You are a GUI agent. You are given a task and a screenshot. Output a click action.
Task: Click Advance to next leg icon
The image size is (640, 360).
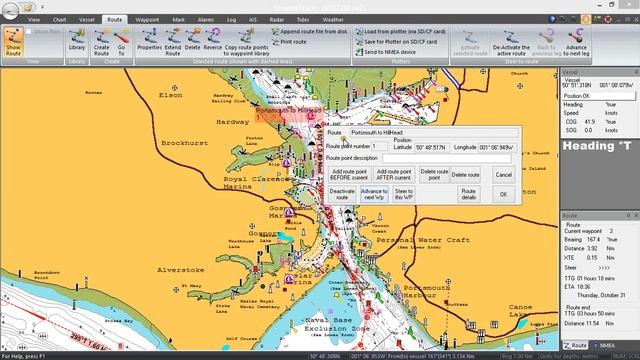pyautogui.click(x=576, y=42)
